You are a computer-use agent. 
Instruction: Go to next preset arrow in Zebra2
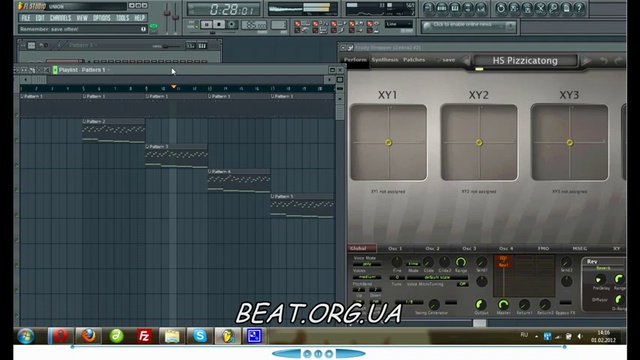tap(586, 61)
